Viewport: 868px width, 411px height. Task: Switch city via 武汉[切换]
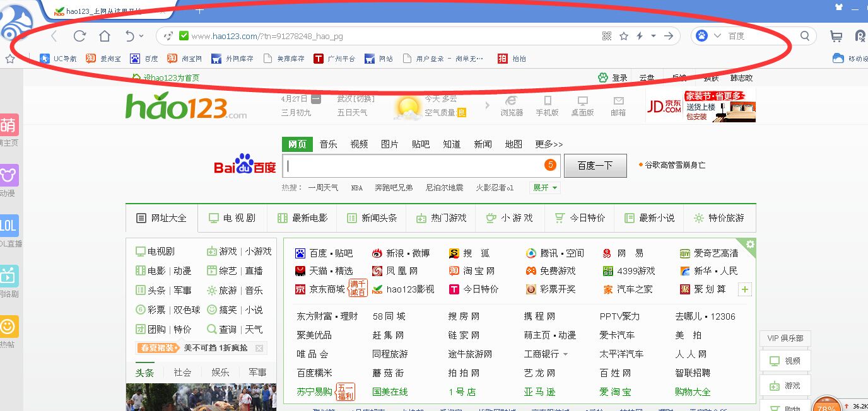pyautogui.click(x=356, y=99)
